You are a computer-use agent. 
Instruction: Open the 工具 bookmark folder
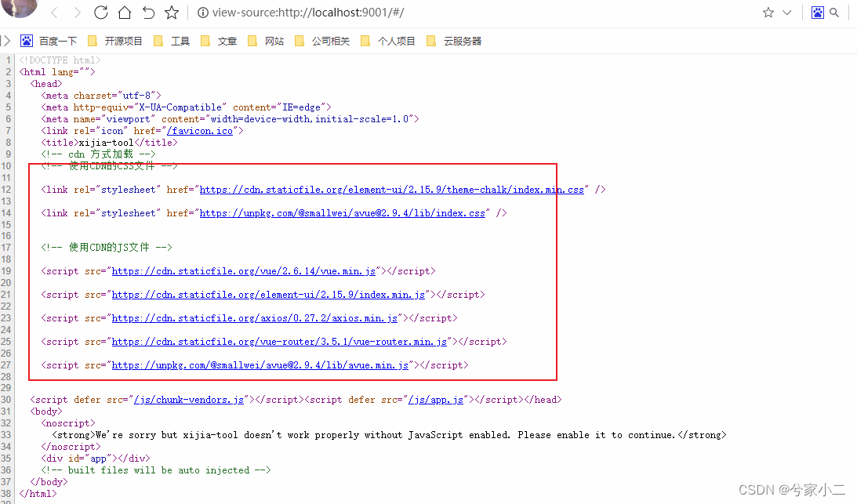coord(172,41)
